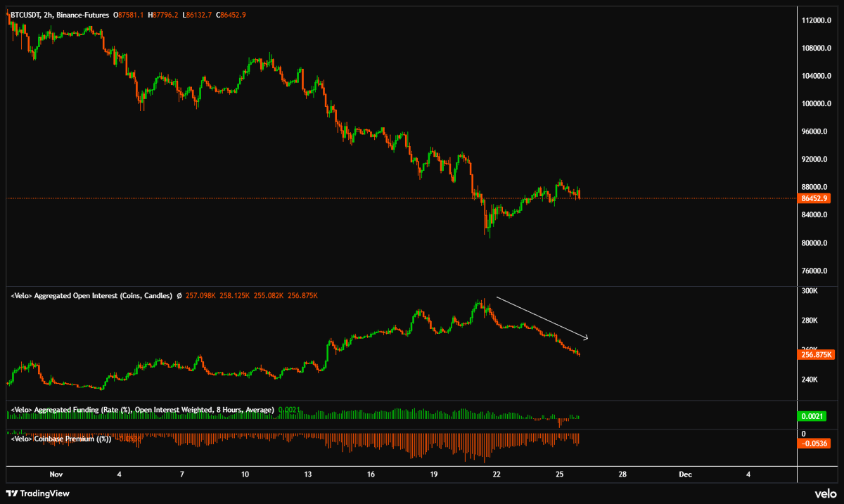
Task: Click the tiny candle icon before the BTCUSDT legend
Action: pos(7,14)
